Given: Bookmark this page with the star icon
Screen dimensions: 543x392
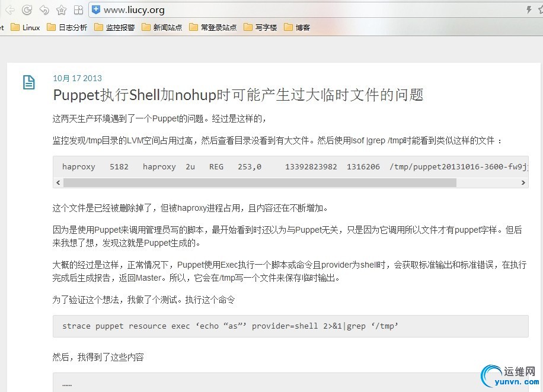Looking at the screenshot, I should pyautogui.click(x=61, y=10).
